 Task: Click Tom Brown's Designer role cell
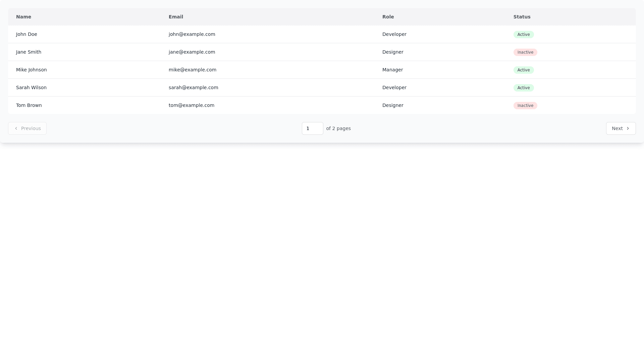point(393,105)
